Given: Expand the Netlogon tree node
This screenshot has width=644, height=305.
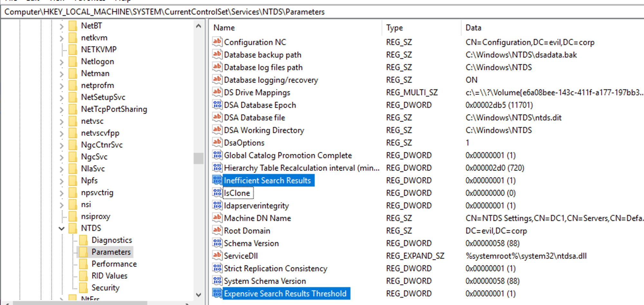Looking at the screenshot, I should coord(61,61).
